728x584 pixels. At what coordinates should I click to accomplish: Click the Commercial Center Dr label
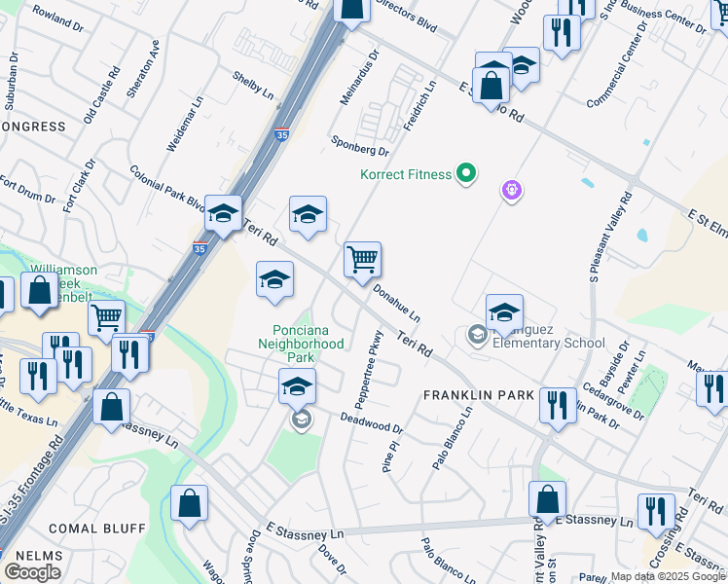617,65
